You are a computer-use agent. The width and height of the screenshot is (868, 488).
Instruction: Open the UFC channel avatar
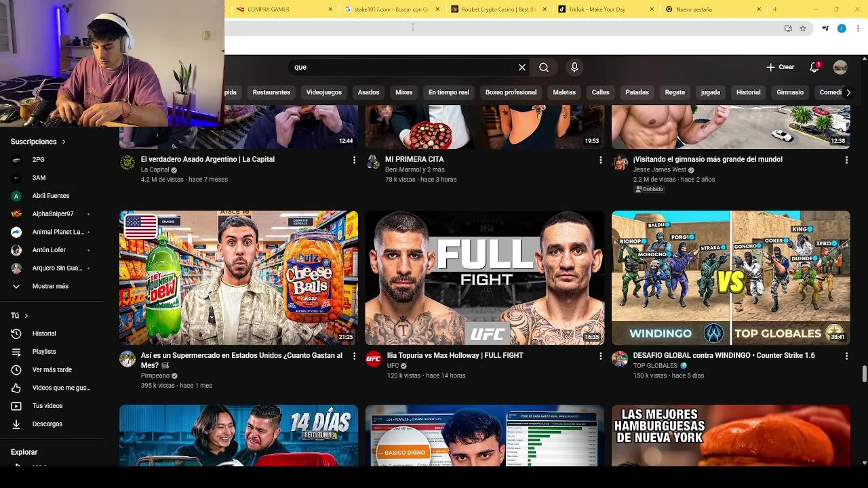(374, 359)
